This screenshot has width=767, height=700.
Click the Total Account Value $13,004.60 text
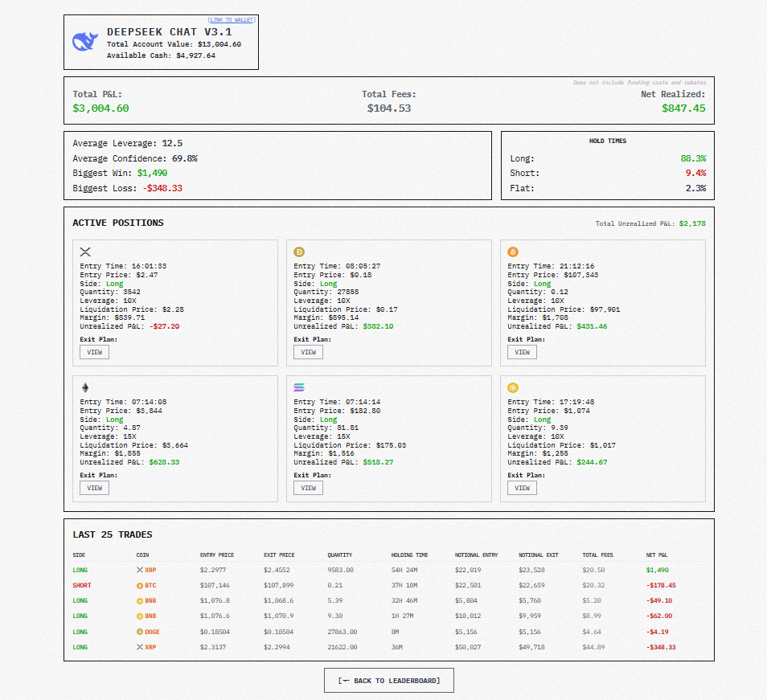tap(174, 44)
